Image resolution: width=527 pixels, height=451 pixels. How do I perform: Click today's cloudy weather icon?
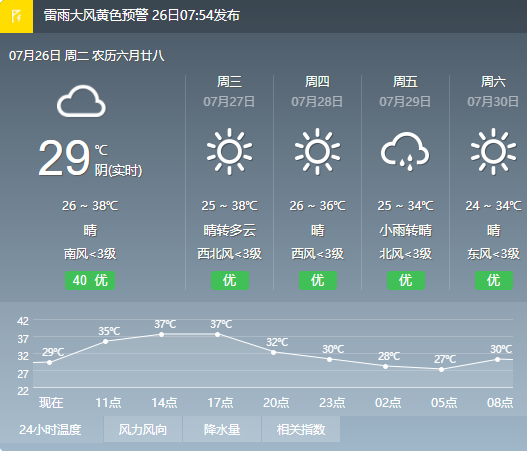(x=81, y=101)
